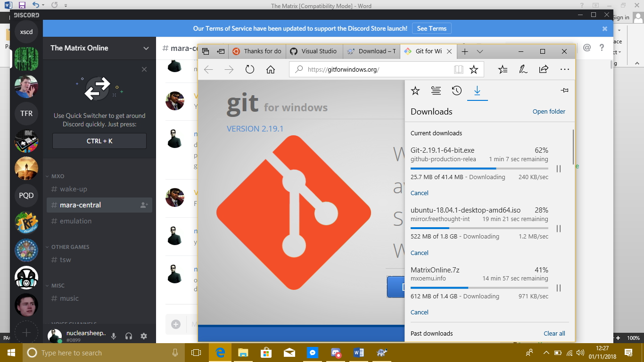
Task: Open the History tab in Edge hub
Action: (456, 91)
